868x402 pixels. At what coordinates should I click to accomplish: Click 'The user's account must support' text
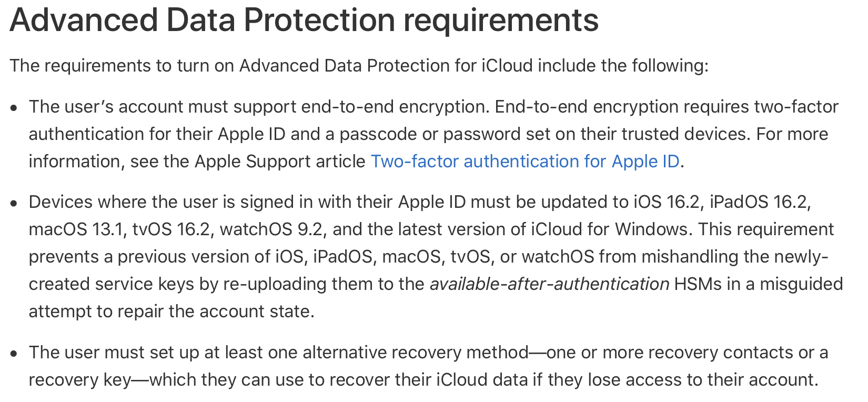coord(163,107)
